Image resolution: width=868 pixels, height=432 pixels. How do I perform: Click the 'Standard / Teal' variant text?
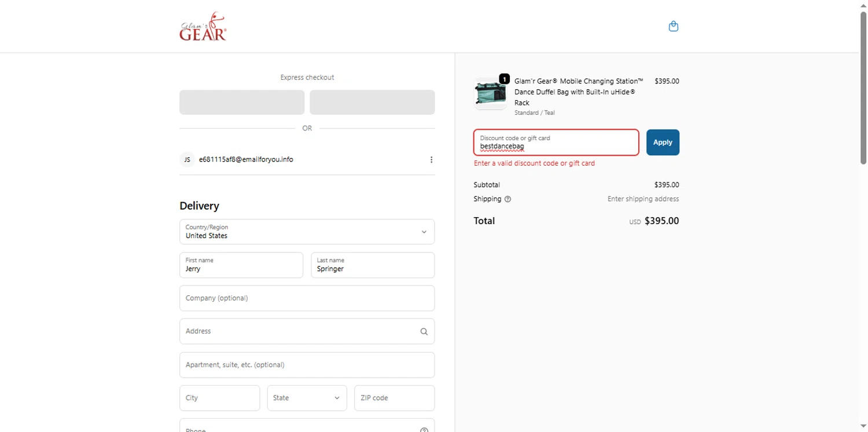point(534,113)
